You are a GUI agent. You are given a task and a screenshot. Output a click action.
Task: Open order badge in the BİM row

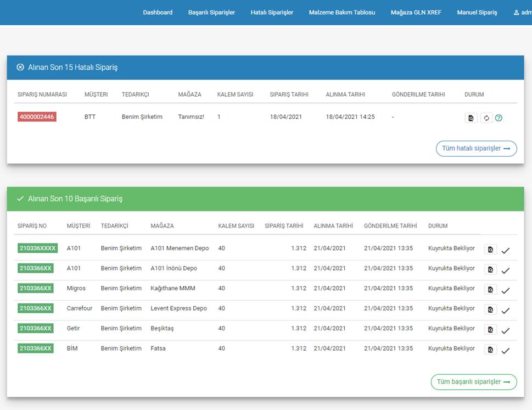[35, 348]
